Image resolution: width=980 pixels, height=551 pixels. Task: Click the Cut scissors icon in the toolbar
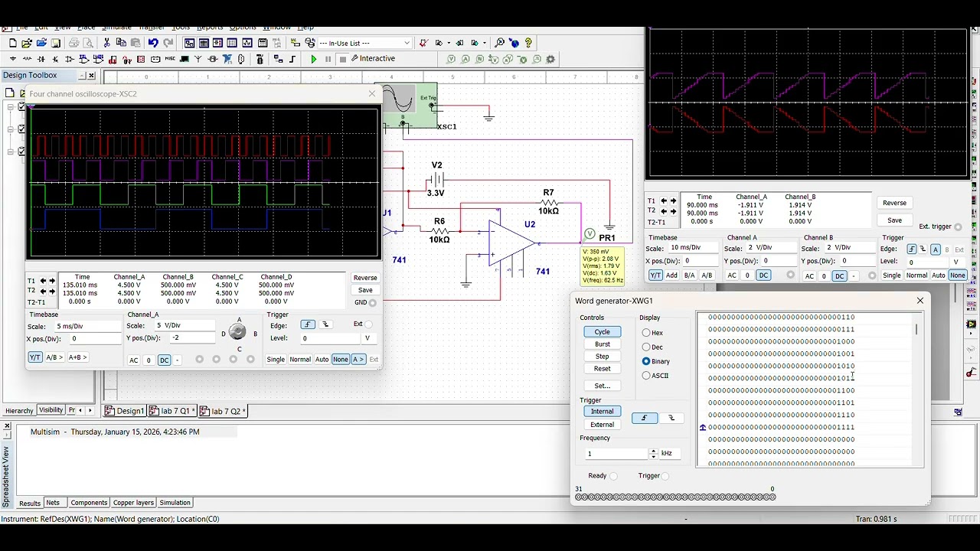point(106,44)
